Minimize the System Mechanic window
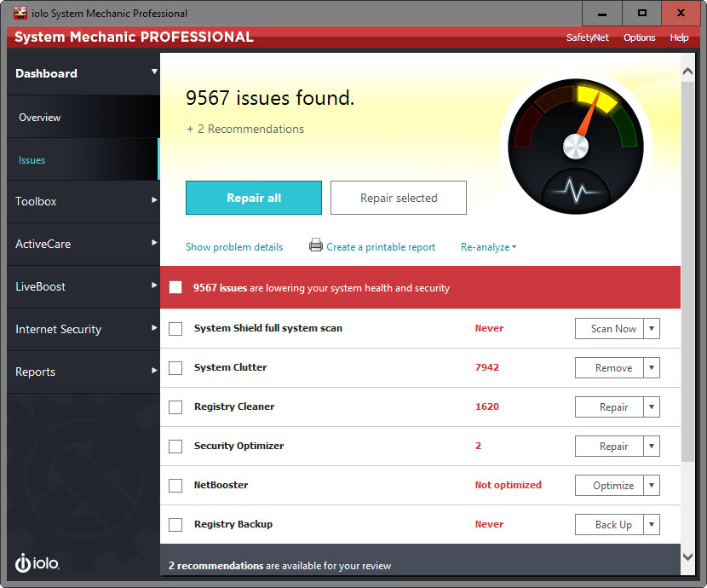707x588 pixels. (x=602, y=14)
